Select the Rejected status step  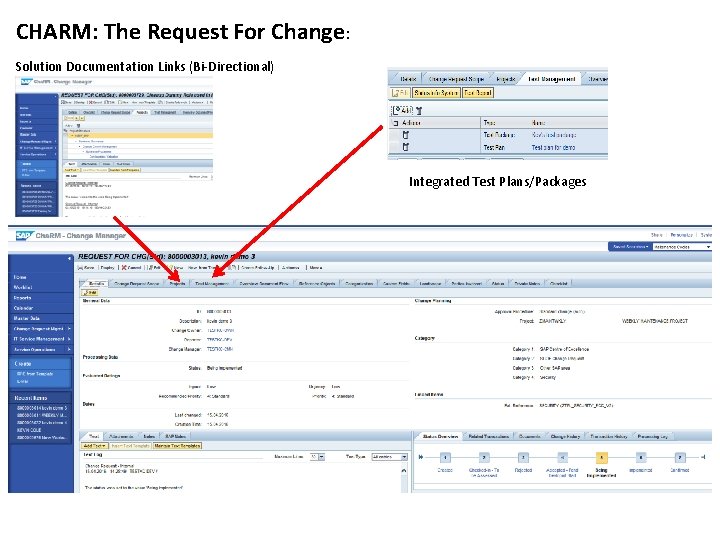click(523, 457)
